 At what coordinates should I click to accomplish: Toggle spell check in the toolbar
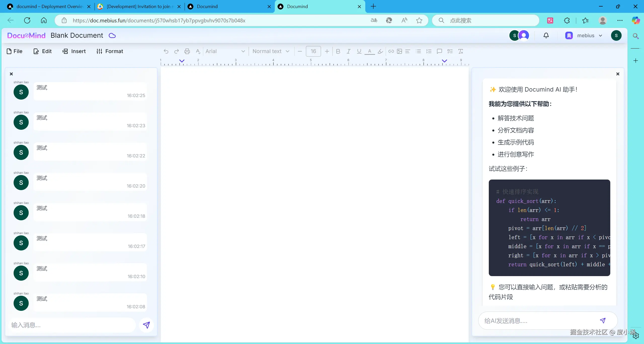pyautogui.click(x=198, y=51)
